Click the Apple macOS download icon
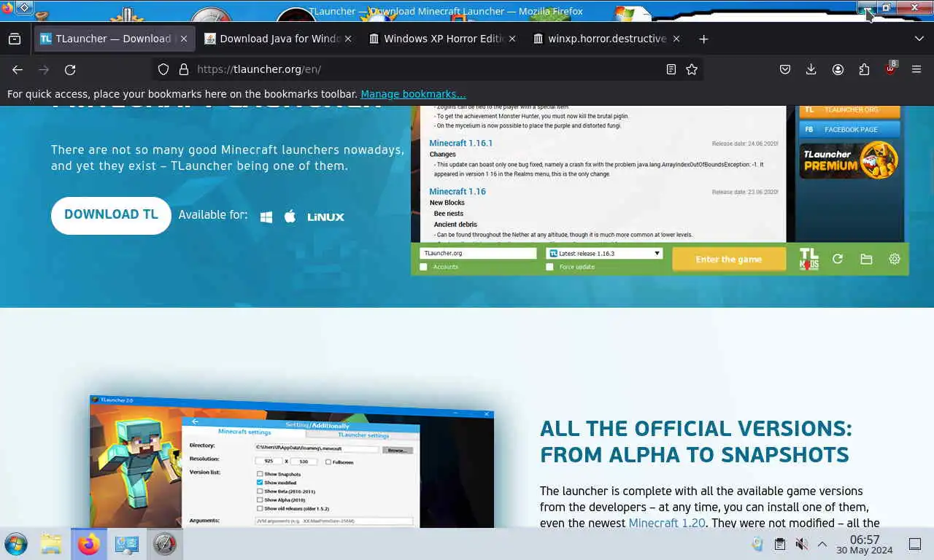The height and width of the screenshot is (560, 934). (290, 216)
